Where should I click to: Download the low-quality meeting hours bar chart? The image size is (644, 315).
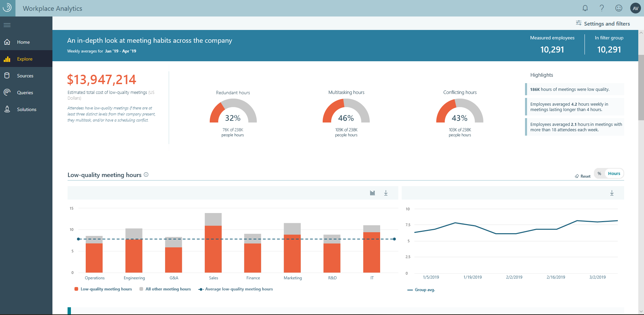click(x=386, y=193)
